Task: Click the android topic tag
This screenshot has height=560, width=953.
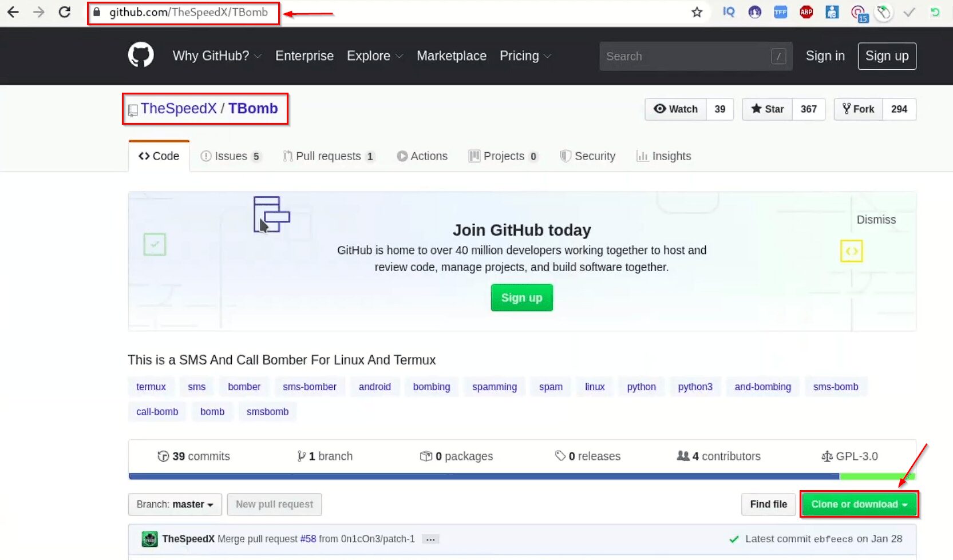Action: 374,387
